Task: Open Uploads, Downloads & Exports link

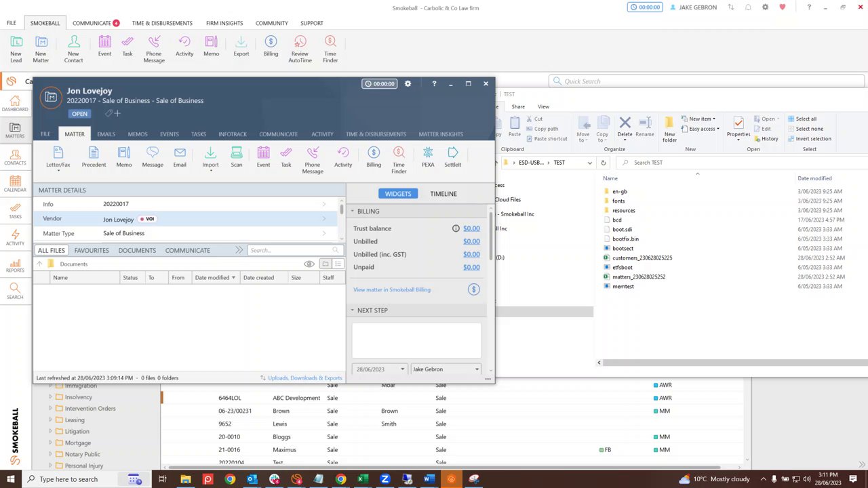Action: point(305,378)
